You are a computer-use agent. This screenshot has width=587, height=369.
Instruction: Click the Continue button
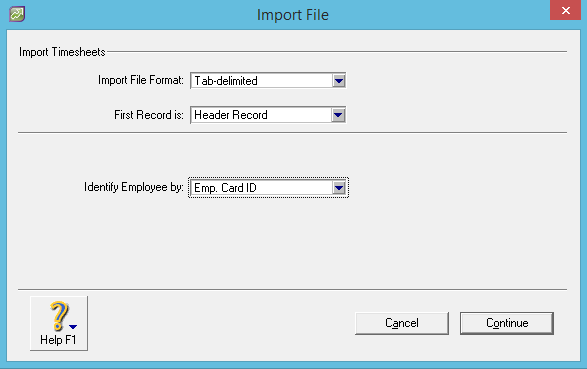point(507,323)
